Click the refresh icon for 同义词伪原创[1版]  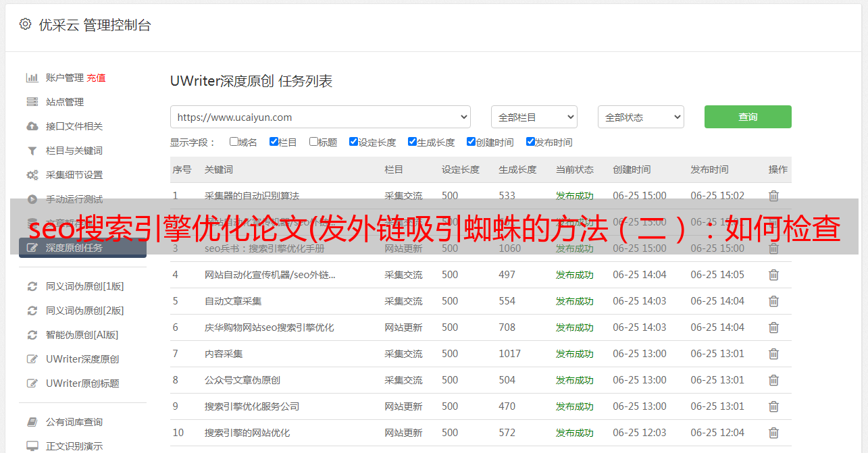32,286
